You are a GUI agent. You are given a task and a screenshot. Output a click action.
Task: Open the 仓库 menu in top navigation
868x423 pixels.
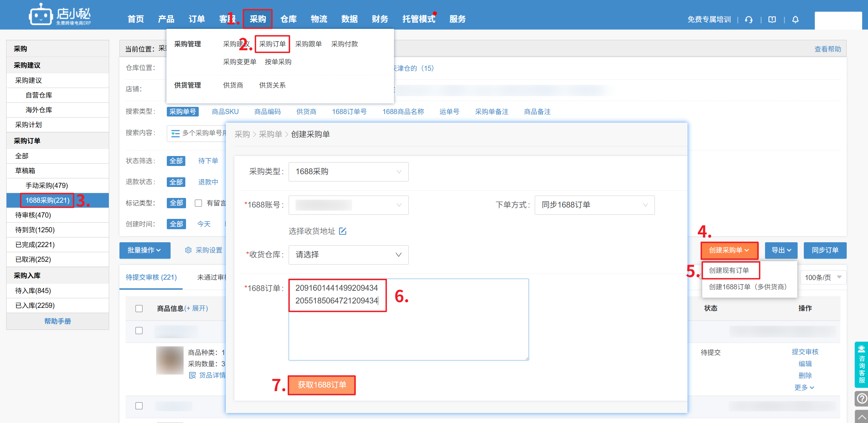(288, 19)
